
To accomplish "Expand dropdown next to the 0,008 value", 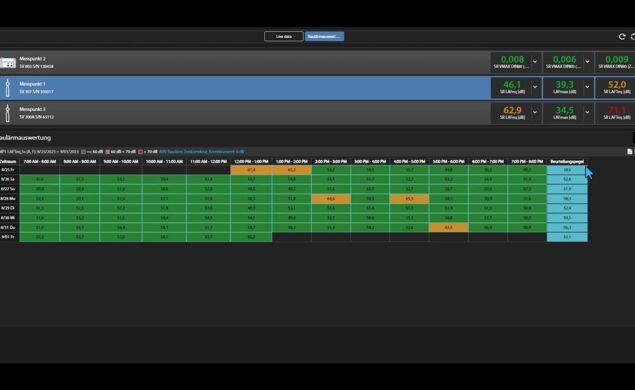I will [x=535, y=62].
